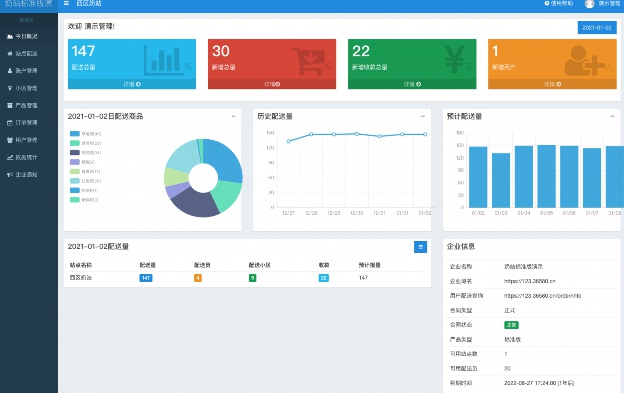The image size is (624, 393).
Task: Toggle the light cyan legend swatch in the pie chart
Action: (75, 181)
